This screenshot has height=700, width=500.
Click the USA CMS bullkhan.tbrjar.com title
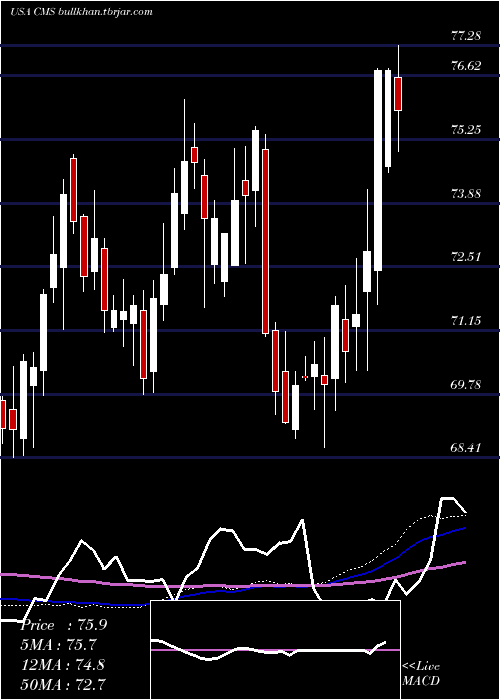(81, 12)
